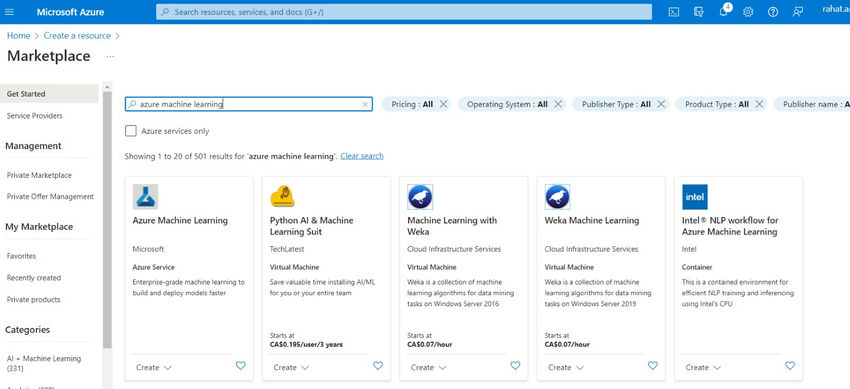Click the Microsoft Azure header title

point(70,12)
